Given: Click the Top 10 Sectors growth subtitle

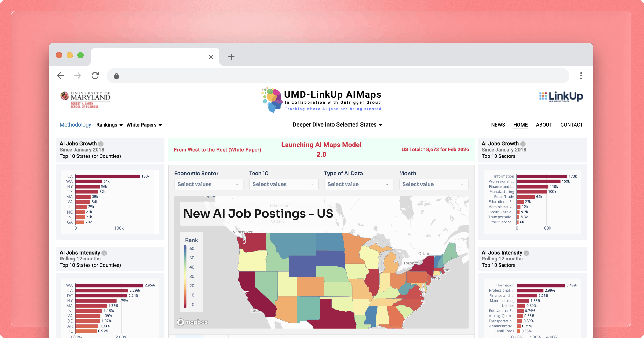Looking at the screenshot, I should pos(498,156).
